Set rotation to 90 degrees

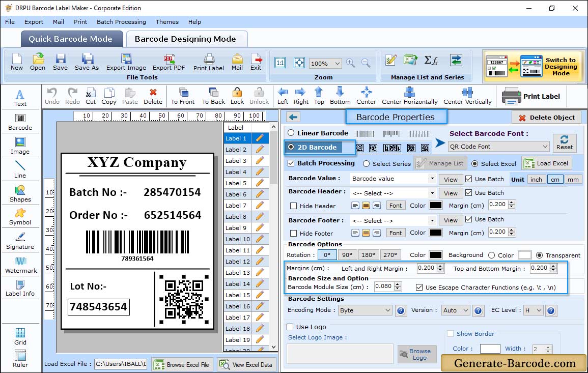point(347,255)
